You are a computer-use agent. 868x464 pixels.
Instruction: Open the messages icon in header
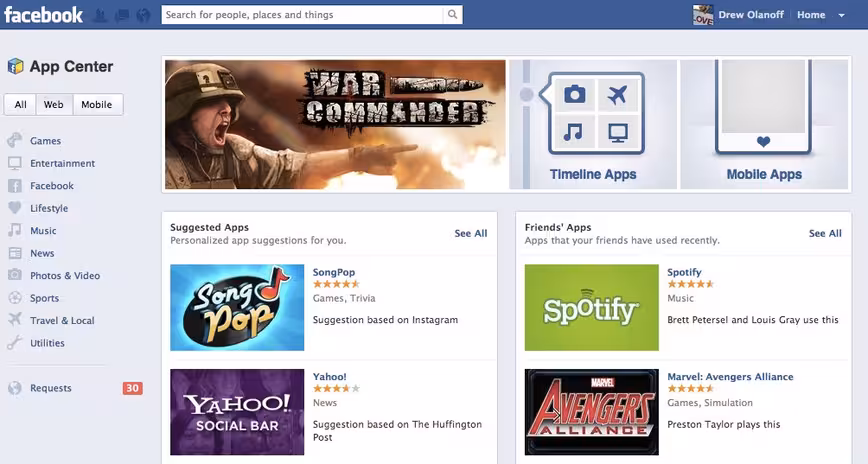122,16
